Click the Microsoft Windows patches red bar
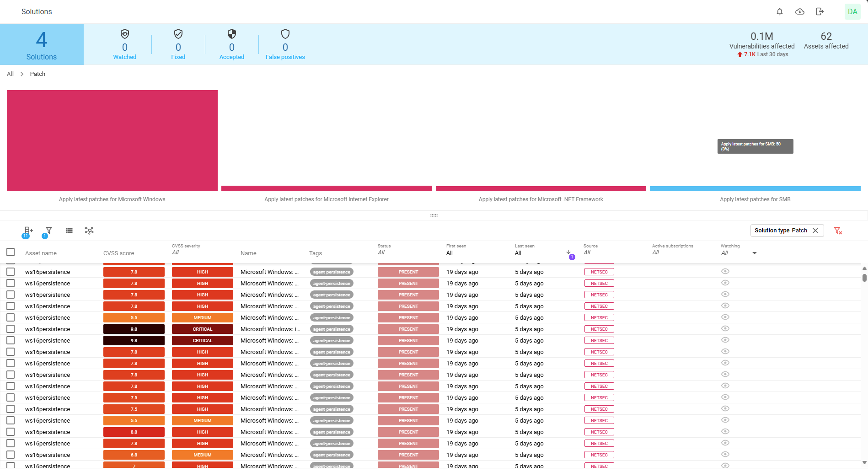The height and width of the screenshot is (472, 868). click(x=112, y=140)
